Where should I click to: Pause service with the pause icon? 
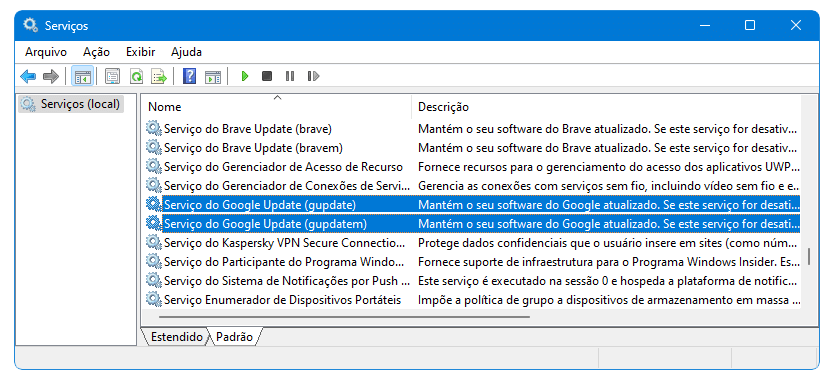pos(290,77)
